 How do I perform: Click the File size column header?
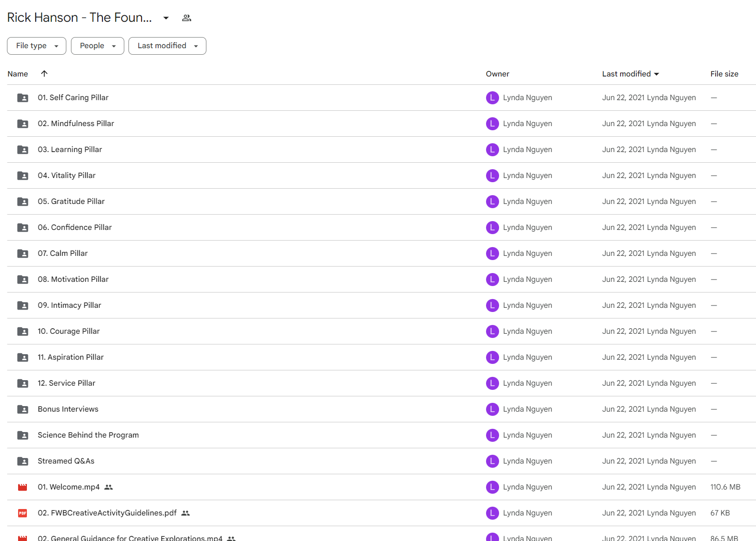click(724, 74)
